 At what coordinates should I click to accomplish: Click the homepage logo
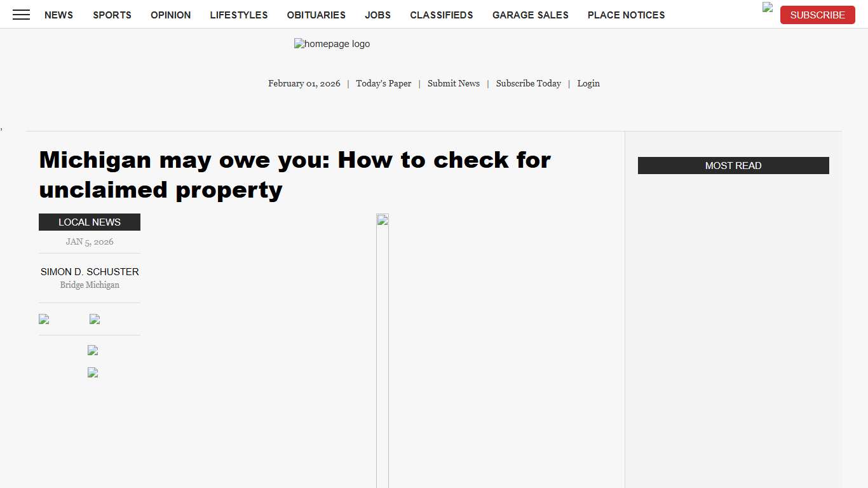331,44
